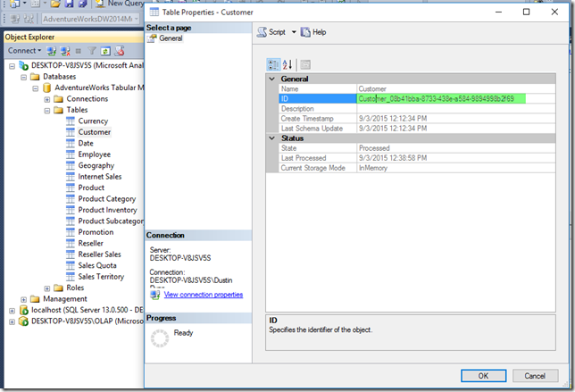
Task: Select the Employee table
Action: (95, 154)
